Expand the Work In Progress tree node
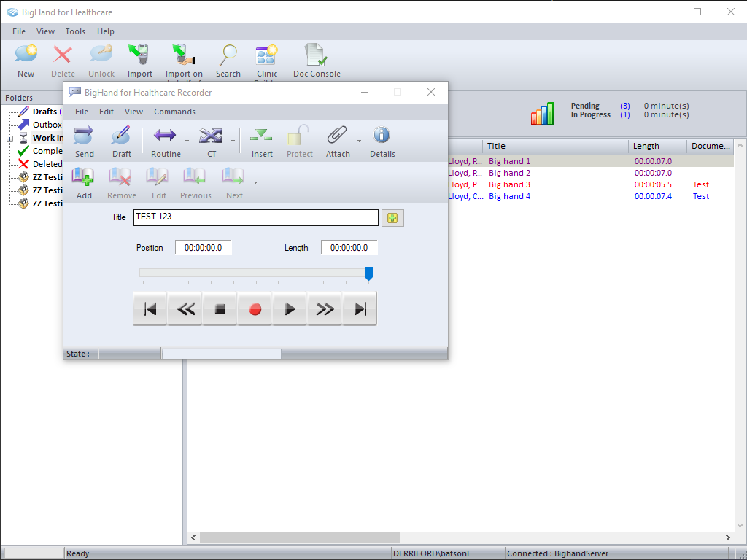Screen dimensions: 747x560 pos(9,139)
